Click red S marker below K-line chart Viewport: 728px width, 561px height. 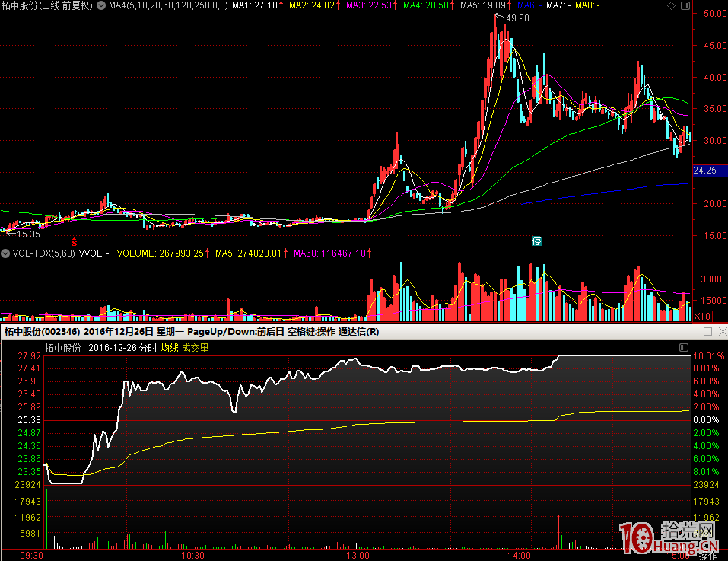coord(75,242)
